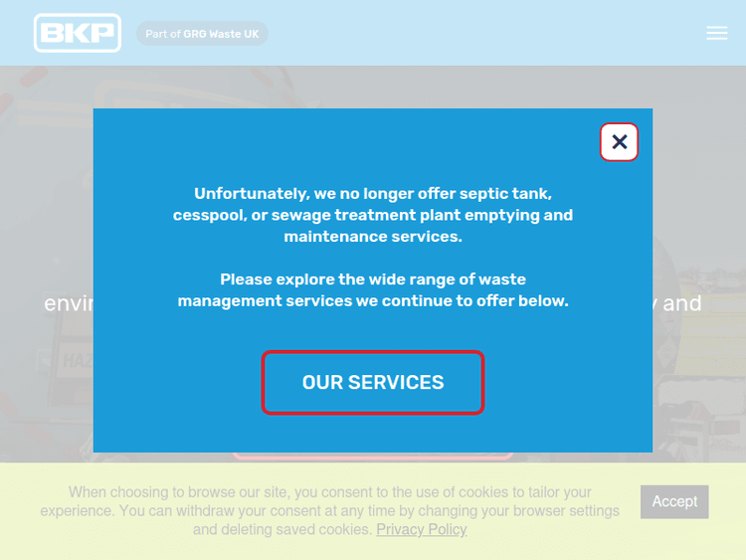746x560 pixels.
Task: Close the popup with the X icon
Action: pos(619,142)
